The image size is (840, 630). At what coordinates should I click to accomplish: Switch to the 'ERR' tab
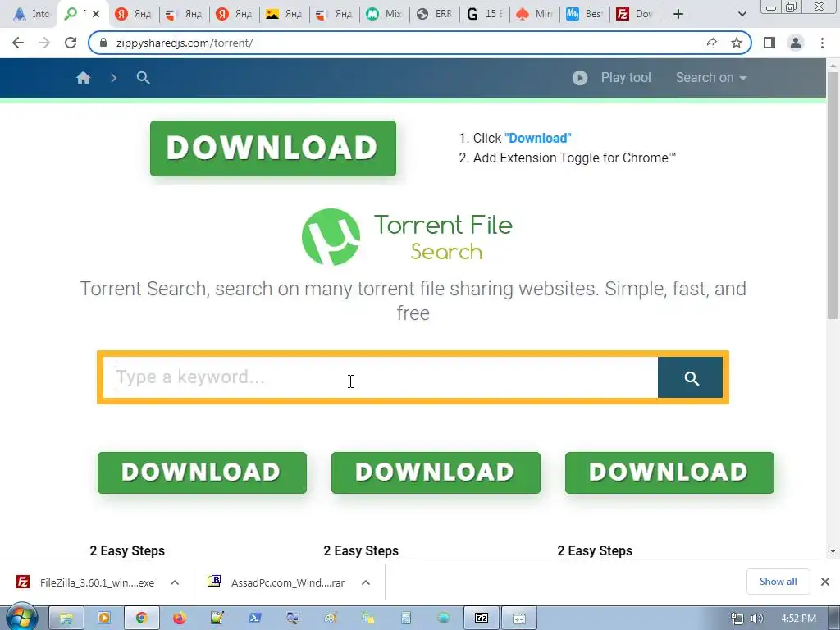(435, 14)
